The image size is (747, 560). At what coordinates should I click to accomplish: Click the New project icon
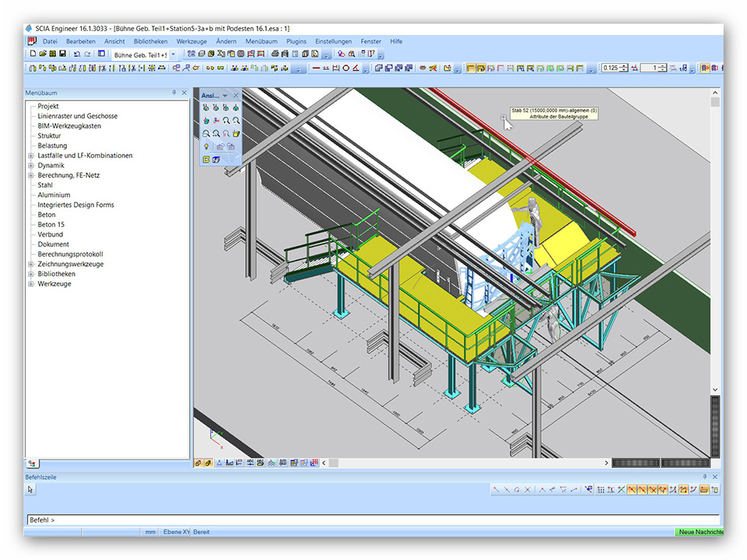click(33, 54)
